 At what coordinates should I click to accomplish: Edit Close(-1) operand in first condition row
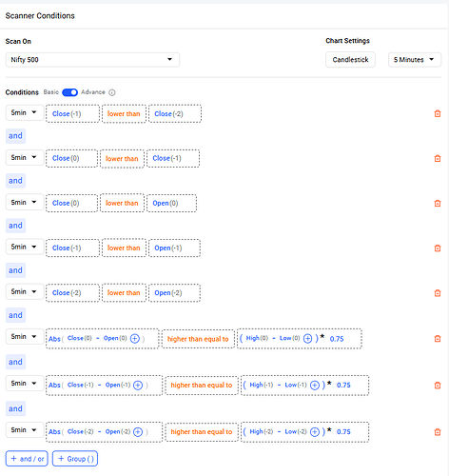click(72, 113)
